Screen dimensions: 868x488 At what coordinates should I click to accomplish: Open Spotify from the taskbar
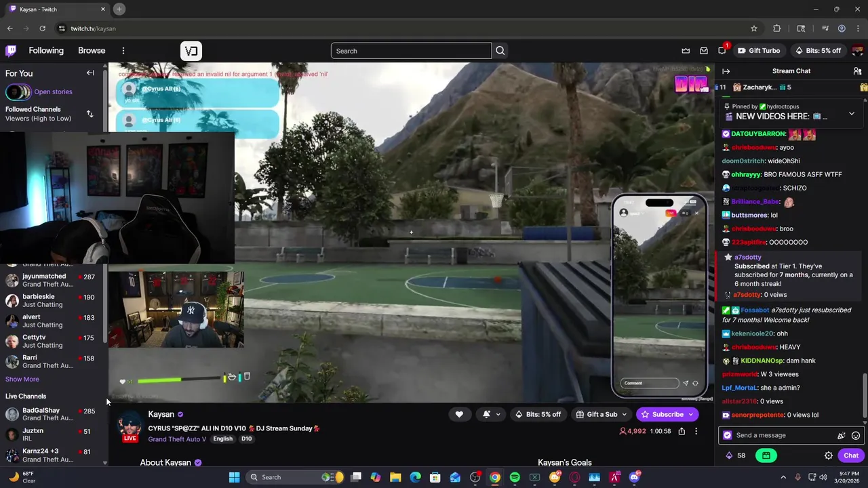tap(515, 477)
